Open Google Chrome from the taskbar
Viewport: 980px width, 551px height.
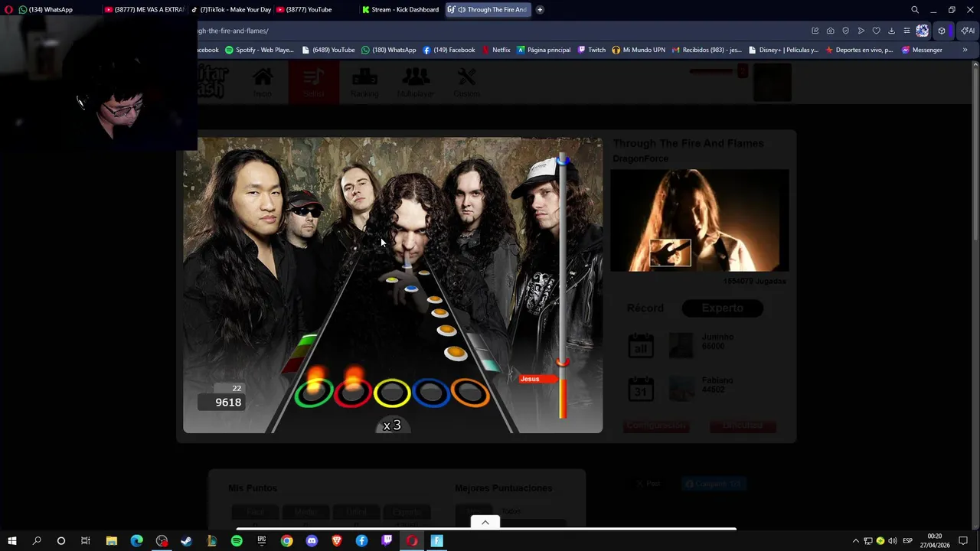pyautogui.click(x=286, y=541)
